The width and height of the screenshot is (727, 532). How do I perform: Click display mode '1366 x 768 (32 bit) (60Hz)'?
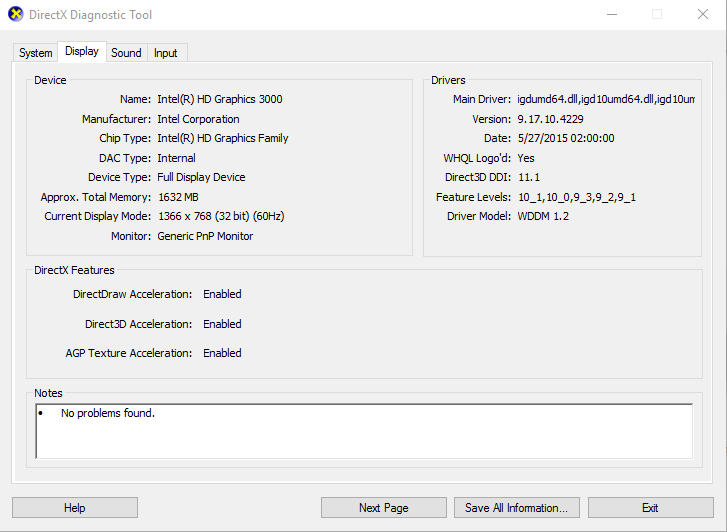tap(221, 216)
